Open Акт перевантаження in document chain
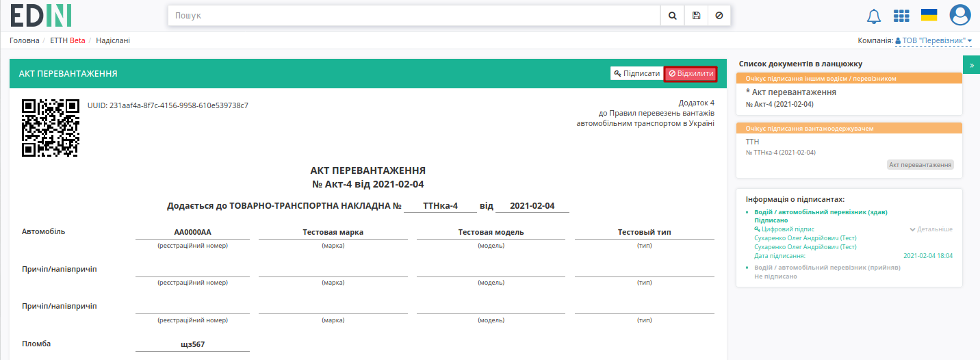The height and width of the screenshot is (360, 980). coord(791,92)
